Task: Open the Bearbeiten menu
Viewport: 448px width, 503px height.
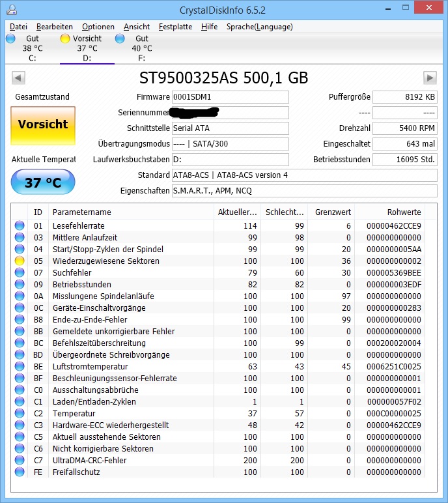Action: 55,27
